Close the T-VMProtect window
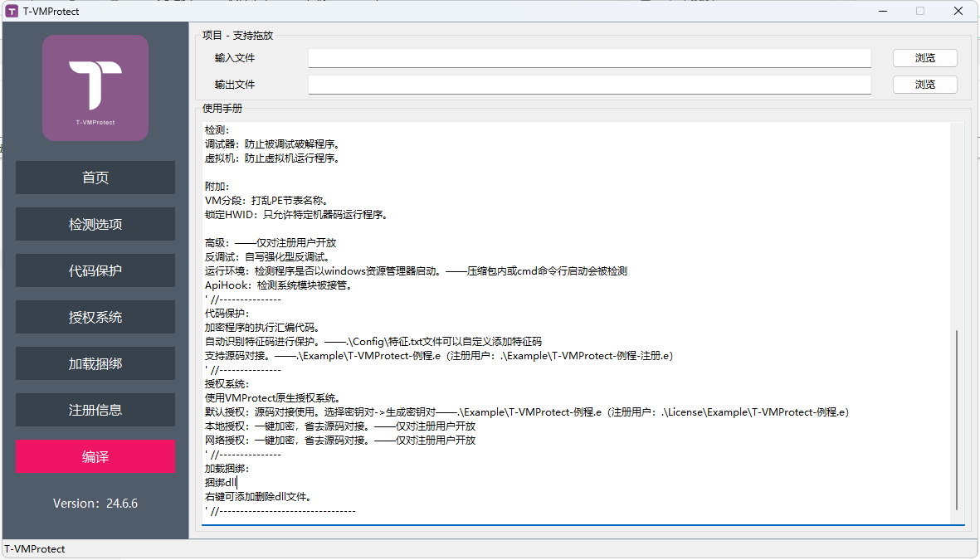 [958, 12]
